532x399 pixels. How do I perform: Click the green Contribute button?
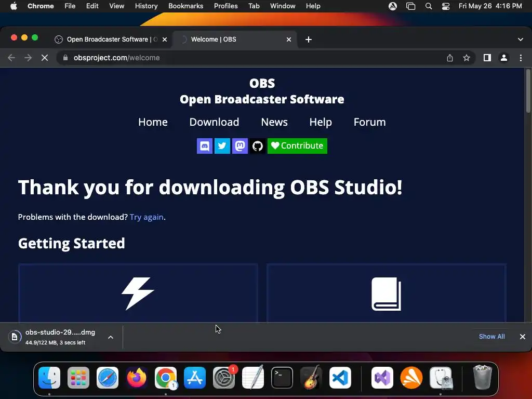[297, 146]
